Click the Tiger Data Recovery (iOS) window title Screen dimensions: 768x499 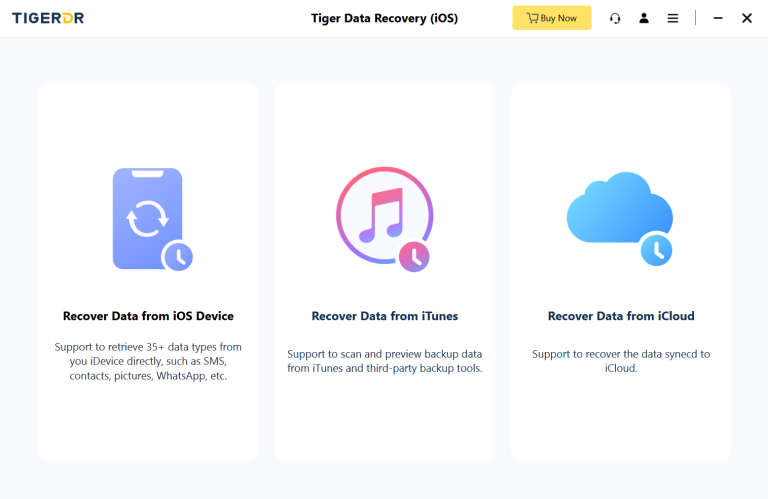tap(384, 18)
